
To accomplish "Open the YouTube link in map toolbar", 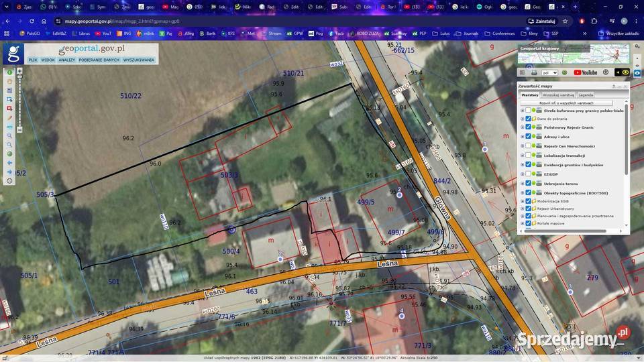I will click(x=585, y=72).
